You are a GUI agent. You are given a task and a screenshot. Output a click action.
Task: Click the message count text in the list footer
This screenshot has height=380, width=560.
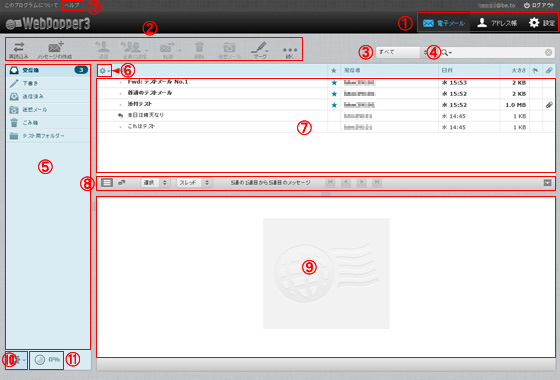(270, 182)
